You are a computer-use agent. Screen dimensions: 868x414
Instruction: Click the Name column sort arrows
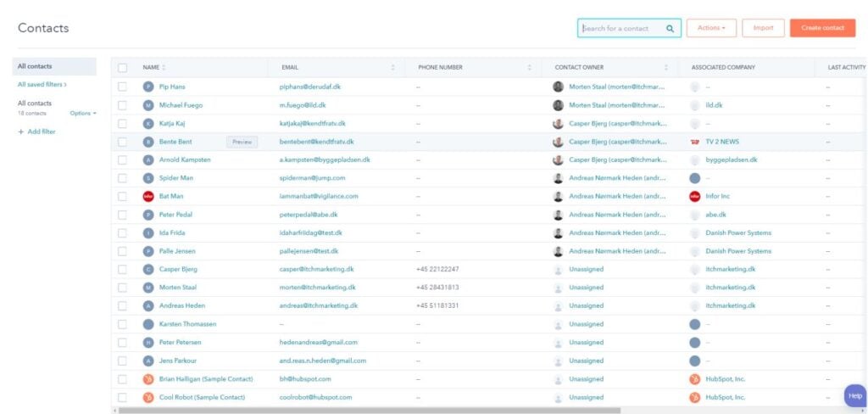[x=164, y=67]
